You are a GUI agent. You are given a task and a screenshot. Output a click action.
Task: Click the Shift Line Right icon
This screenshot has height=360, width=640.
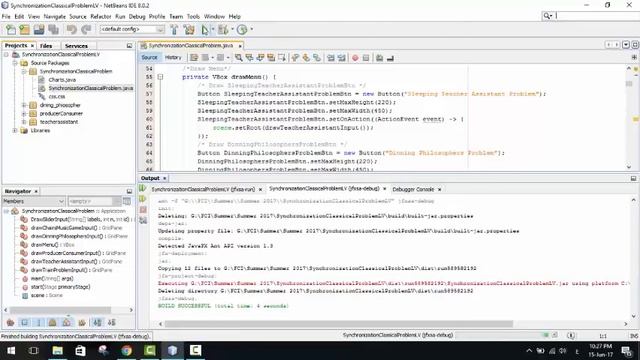(342, 58)
